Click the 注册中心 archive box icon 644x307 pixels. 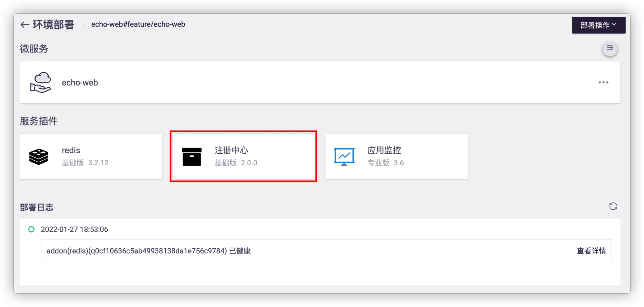(x=192, y=157)
